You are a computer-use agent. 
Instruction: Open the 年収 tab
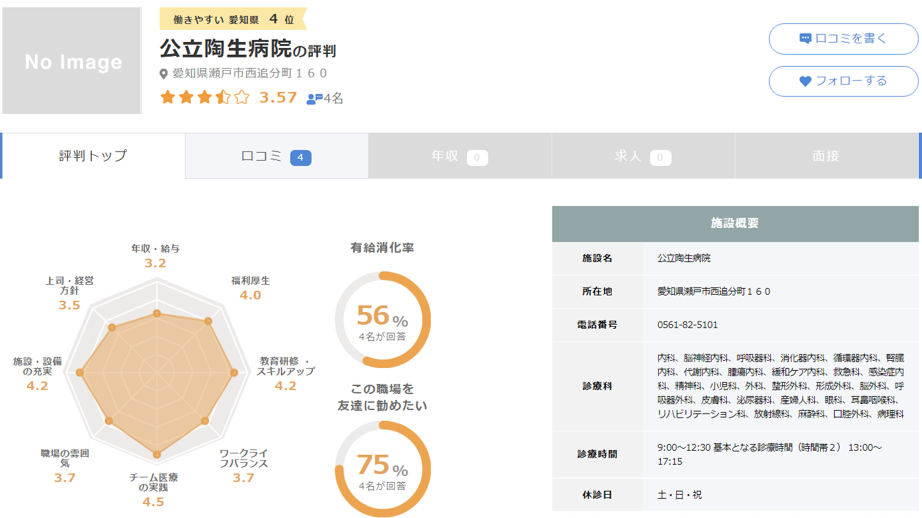point(460,156)
